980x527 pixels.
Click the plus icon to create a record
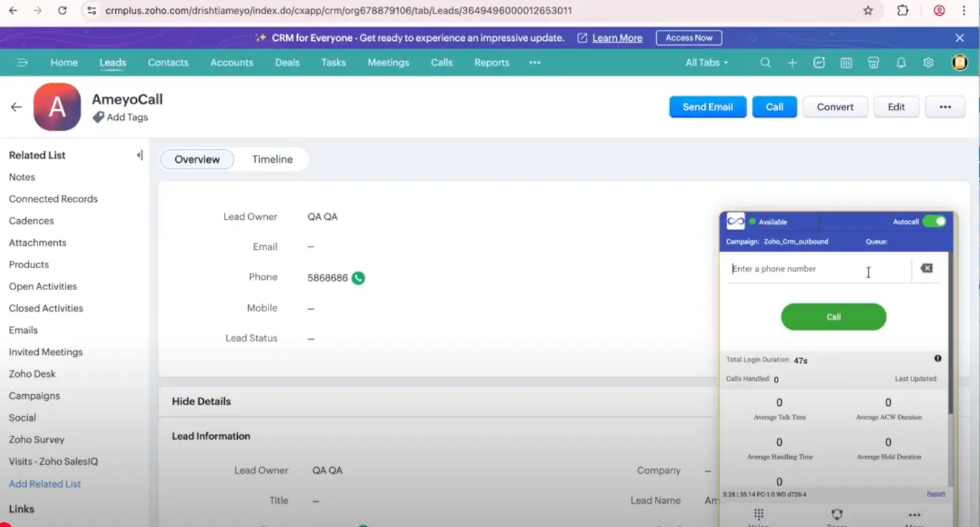point(792,63)
